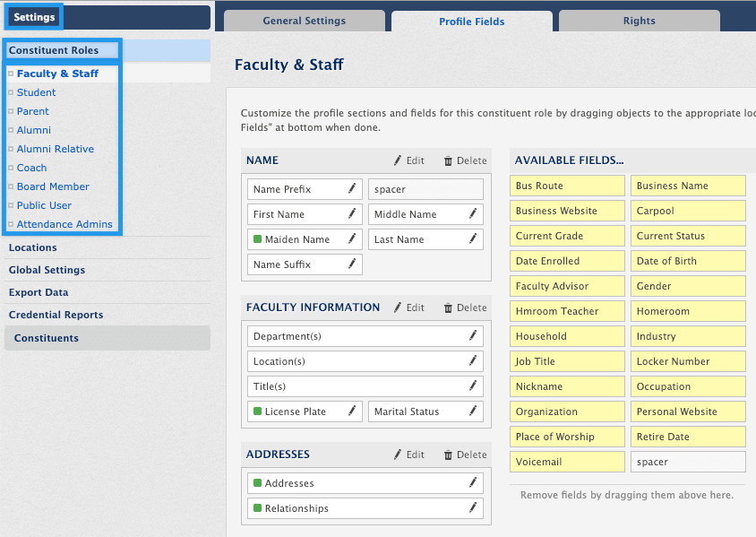Select Retire Date available field
The height and width of the screenshot is (537, 756).
click(x=688, y=437)
